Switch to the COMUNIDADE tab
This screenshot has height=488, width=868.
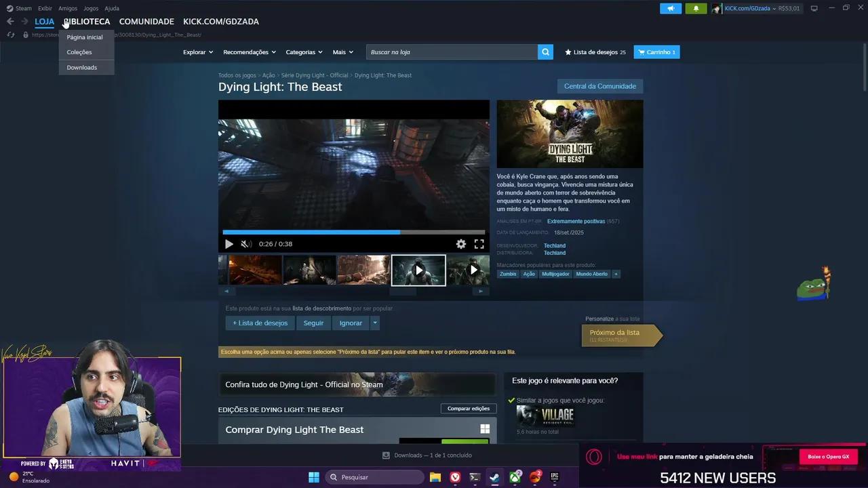pos(146,22)
